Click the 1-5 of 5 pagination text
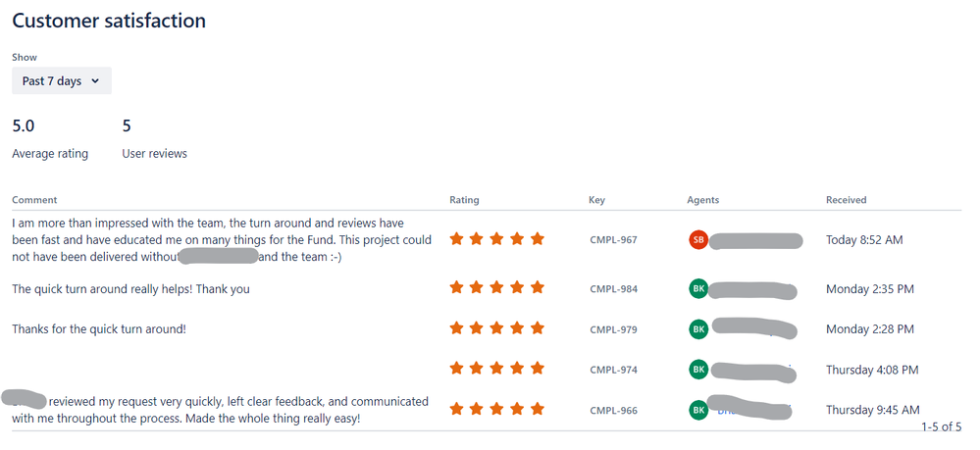 pyautogui.click(x=941, y=426)
